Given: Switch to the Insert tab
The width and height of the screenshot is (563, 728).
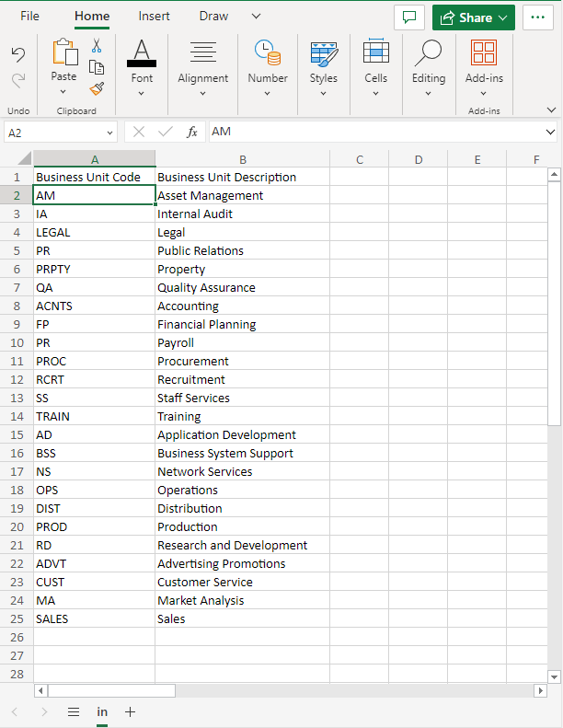Looking at the screenshot, I should [x=154, y=17].
